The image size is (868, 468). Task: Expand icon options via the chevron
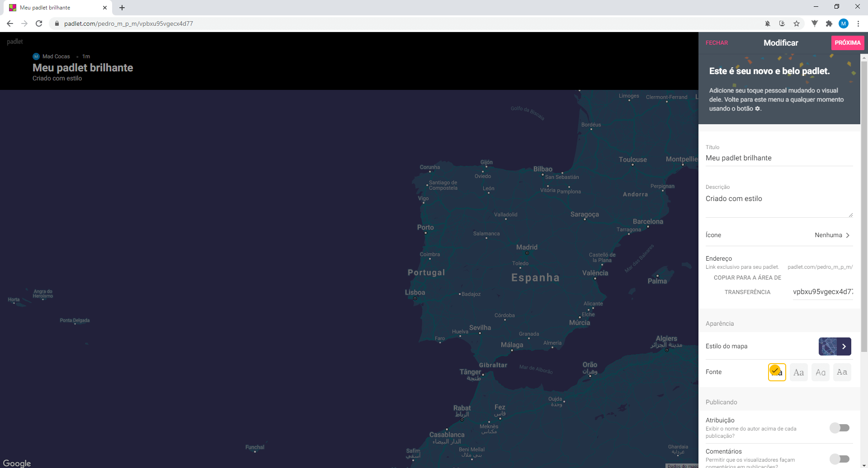(x=848, y=235)
